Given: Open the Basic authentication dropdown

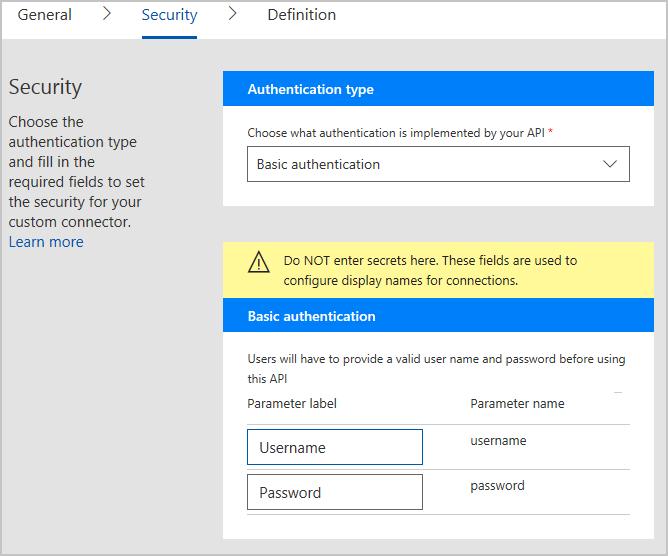Looking at the screenshot, I should (438, 164).
